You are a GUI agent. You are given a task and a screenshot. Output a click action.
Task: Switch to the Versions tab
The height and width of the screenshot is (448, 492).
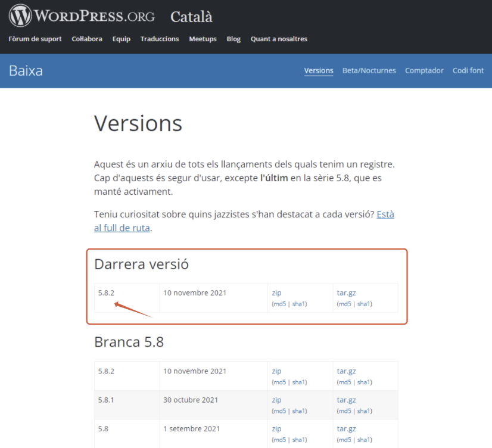click(x=319, y=70)
